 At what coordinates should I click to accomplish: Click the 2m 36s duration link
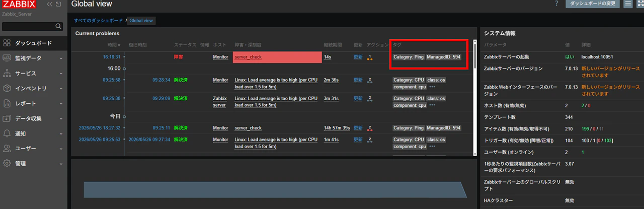tap(330, 80)
